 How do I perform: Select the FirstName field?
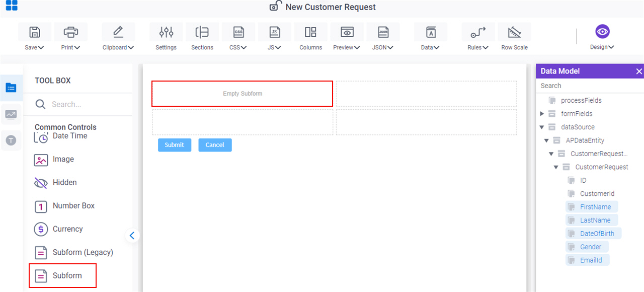coord(592,207)
